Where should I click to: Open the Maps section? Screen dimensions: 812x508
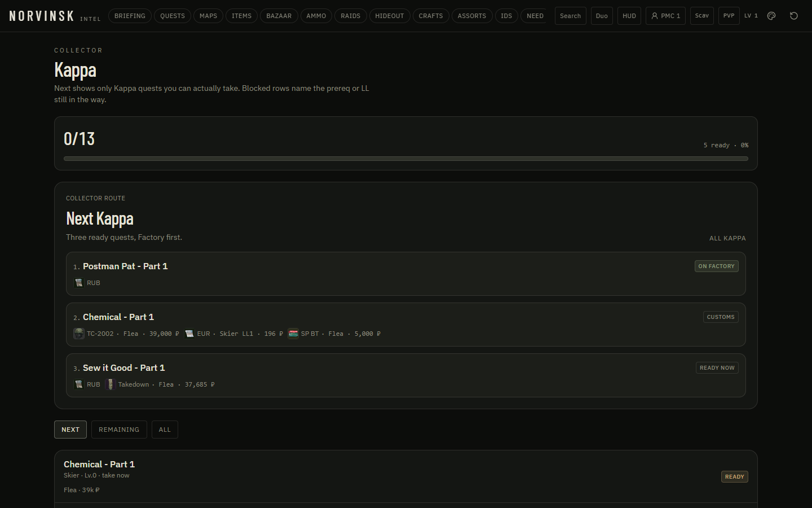click(209, 16)
